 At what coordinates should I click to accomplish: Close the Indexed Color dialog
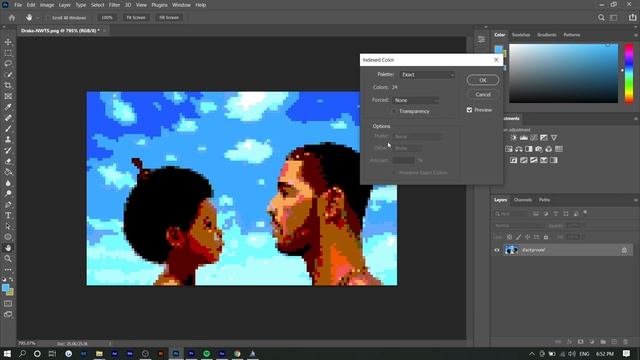pyautogui.click(x=496, y=60)
